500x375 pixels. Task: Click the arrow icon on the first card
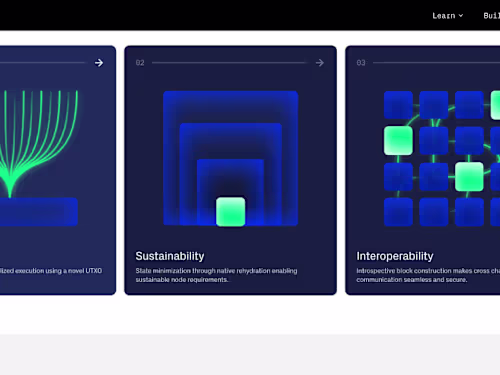tap(99, 63)
